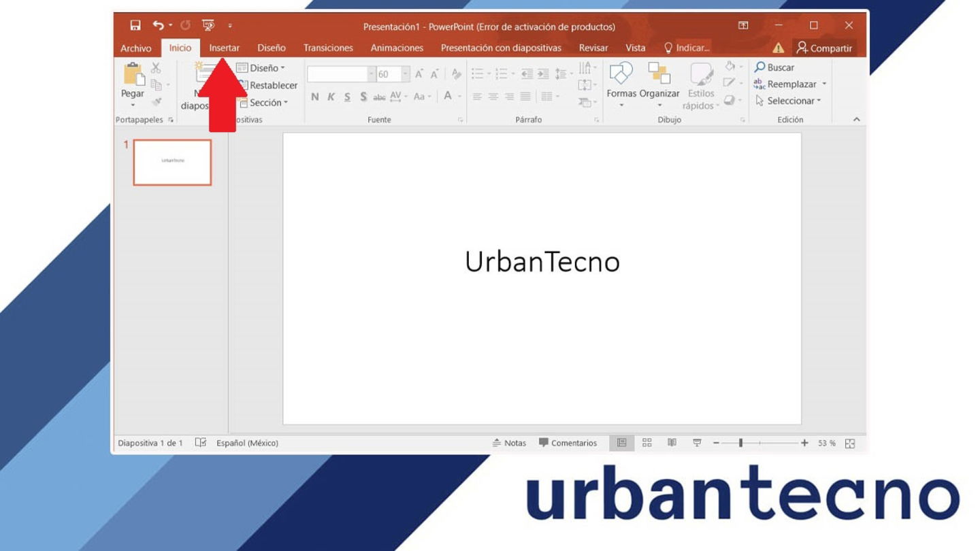Open the Diseño ribbon tab
This screenshot has width=980, height=551.
tap(272, 48)
